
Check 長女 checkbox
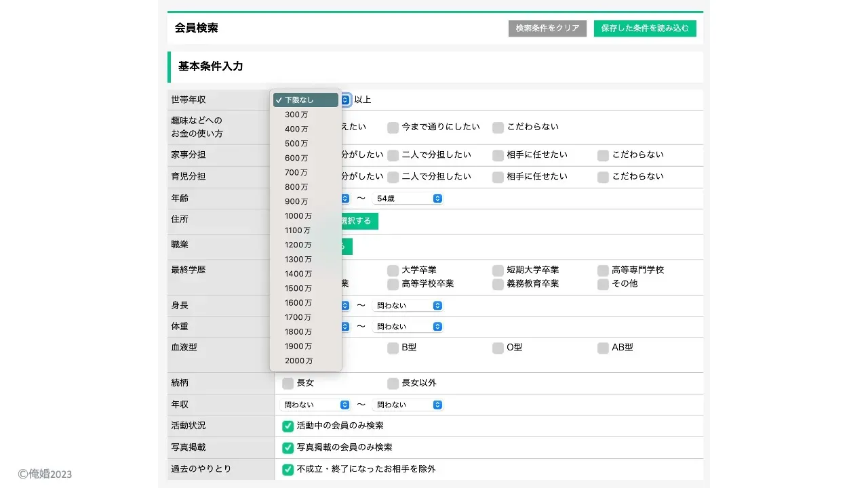click(x=288, y=384)
